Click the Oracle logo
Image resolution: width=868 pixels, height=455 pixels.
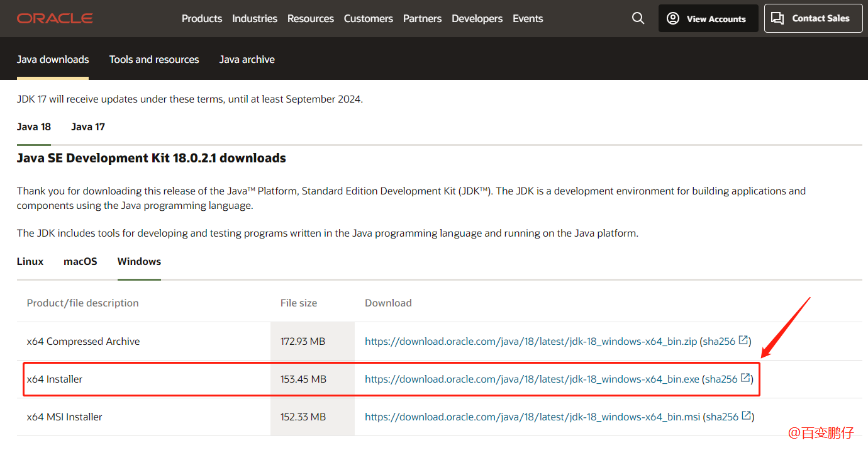[x=55, y=19]
